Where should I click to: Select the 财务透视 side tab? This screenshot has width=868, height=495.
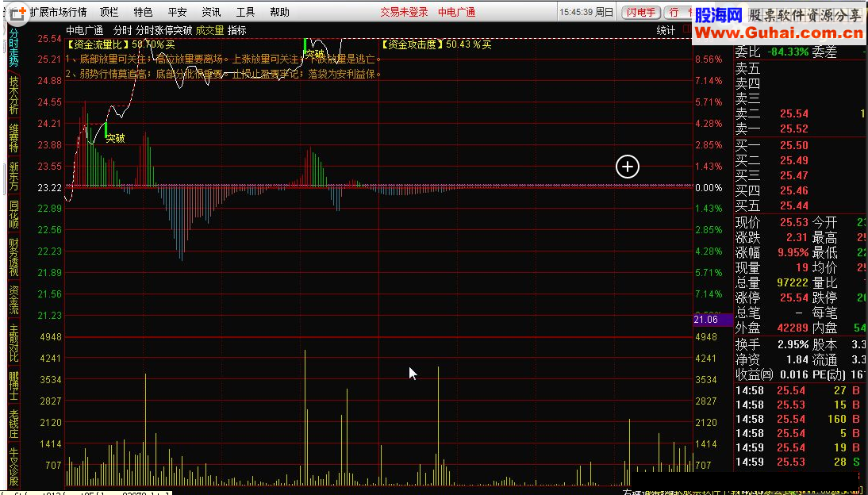point(13,258)
